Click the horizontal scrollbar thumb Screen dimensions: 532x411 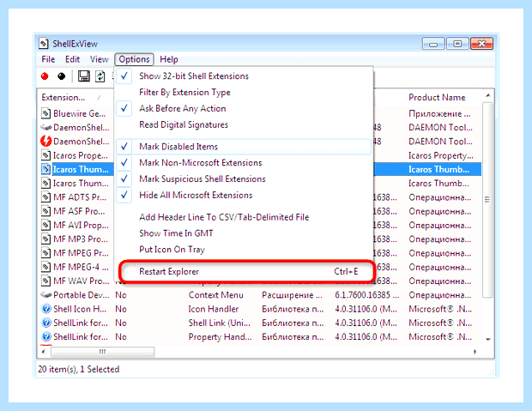click(102, 352)
